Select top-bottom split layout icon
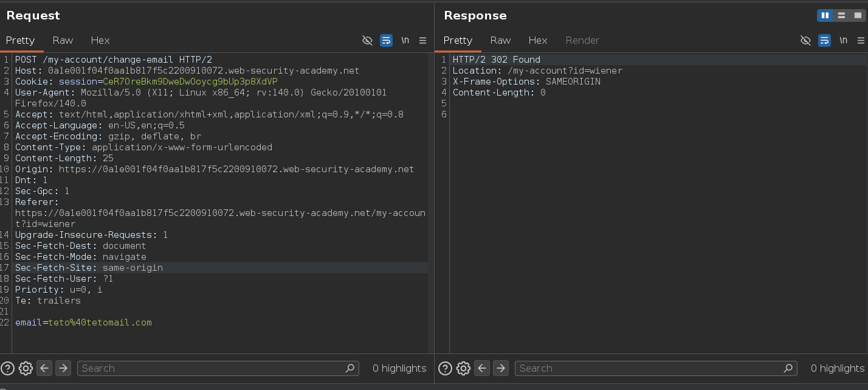 pos(841,16)
